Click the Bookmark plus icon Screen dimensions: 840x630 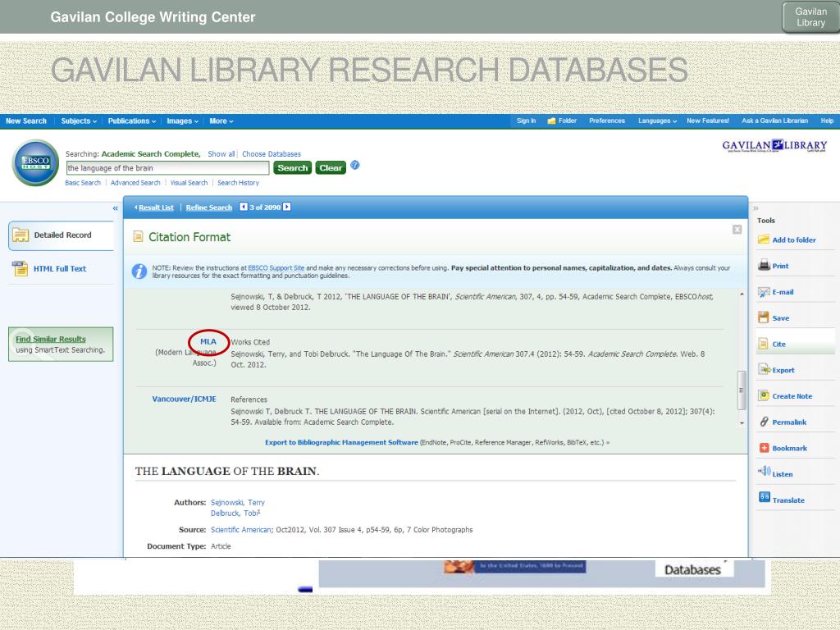[x=764, y=448]
